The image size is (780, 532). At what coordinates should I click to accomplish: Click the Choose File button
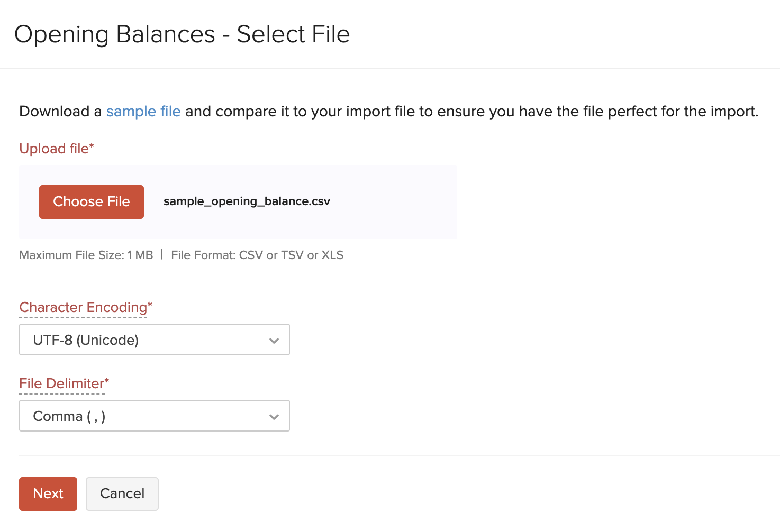(91, 201)
